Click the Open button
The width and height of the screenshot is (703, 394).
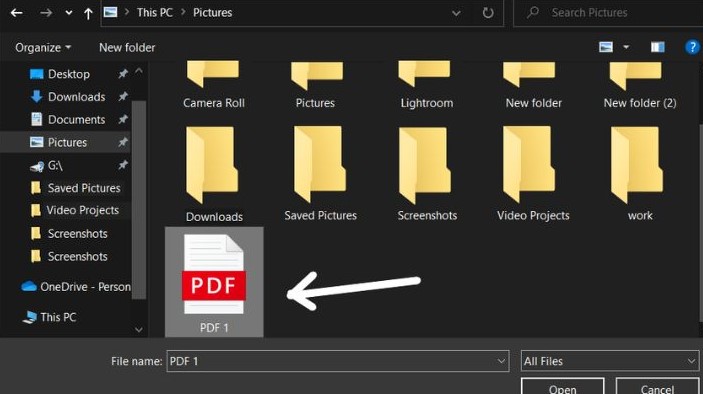pyautogui.click(x=562, y=386)
